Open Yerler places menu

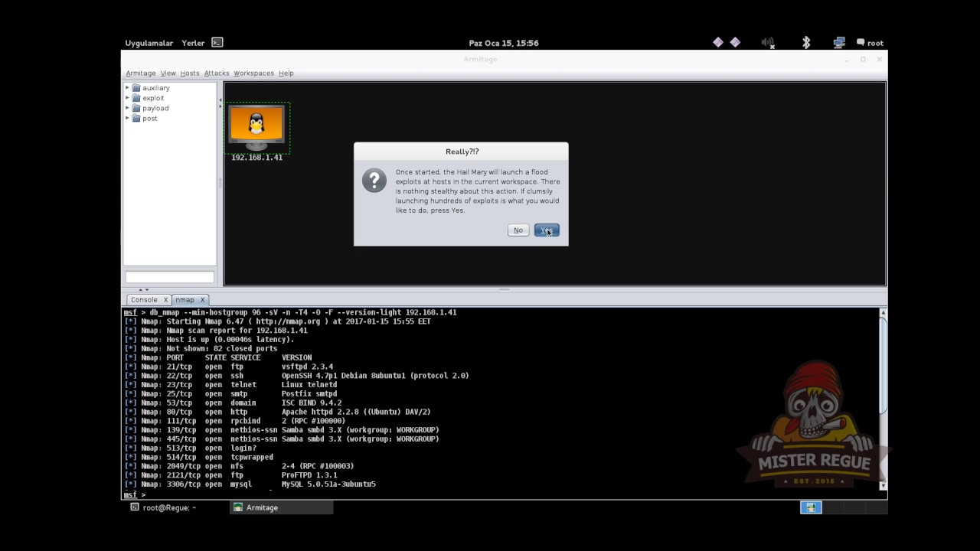193,43
